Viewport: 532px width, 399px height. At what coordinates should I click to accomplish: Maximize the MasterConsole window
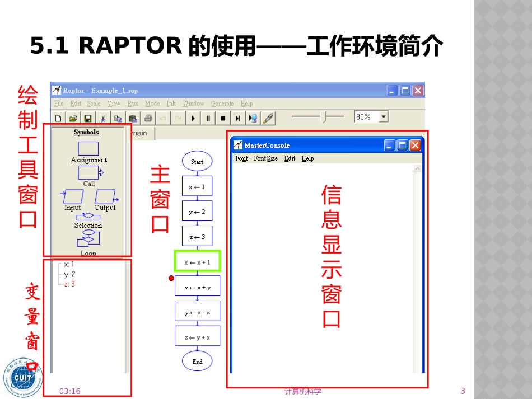click(403, 145)
